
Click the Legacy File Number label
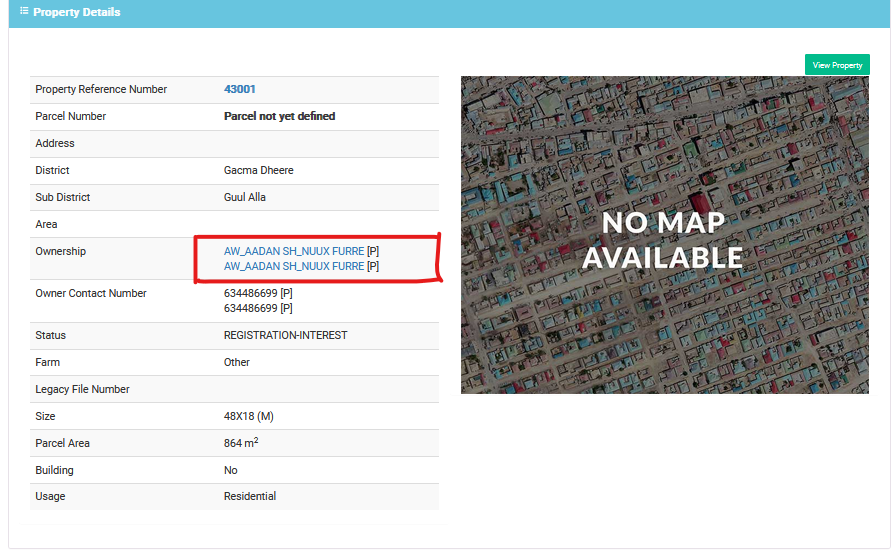[x=82, y=389]
